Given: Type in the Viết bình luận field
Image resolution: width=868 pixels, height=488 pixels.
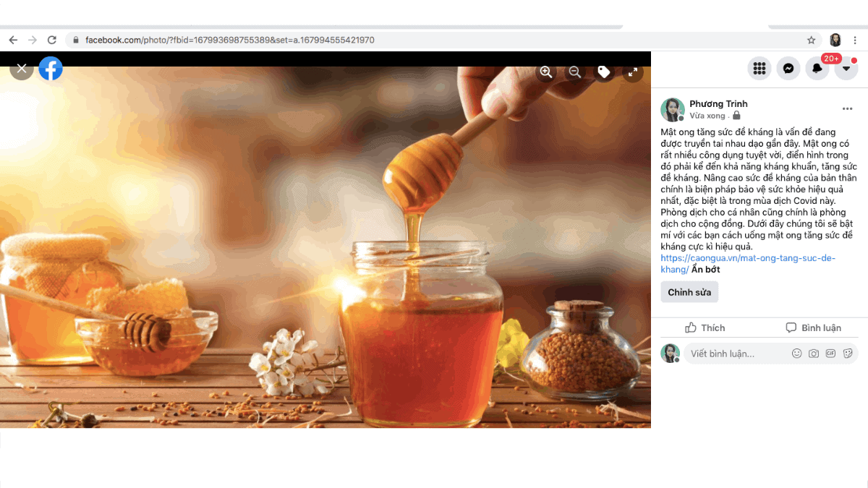Looking at the screenshot, I should click(734, 354).
